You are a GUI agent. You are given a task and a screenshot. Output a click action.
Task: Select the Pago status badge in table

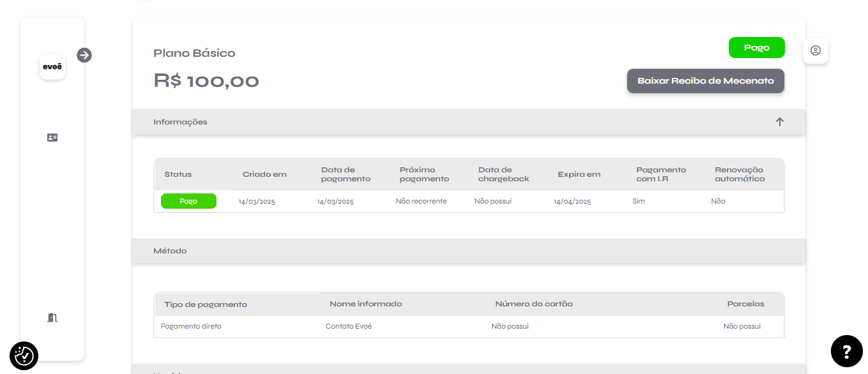point(188,201)
